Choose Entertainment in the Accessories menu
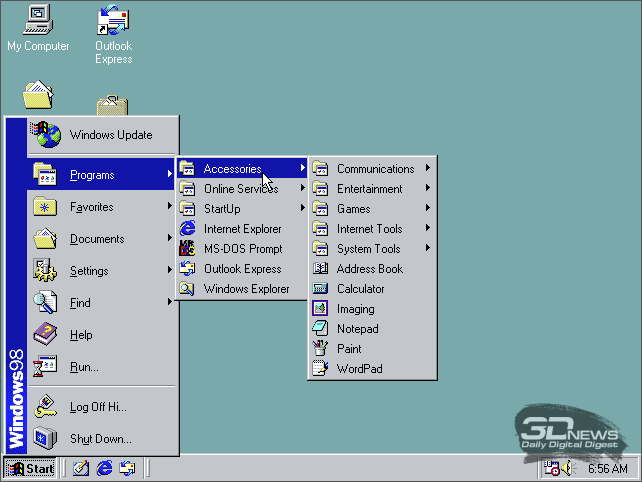 point(372,188)
